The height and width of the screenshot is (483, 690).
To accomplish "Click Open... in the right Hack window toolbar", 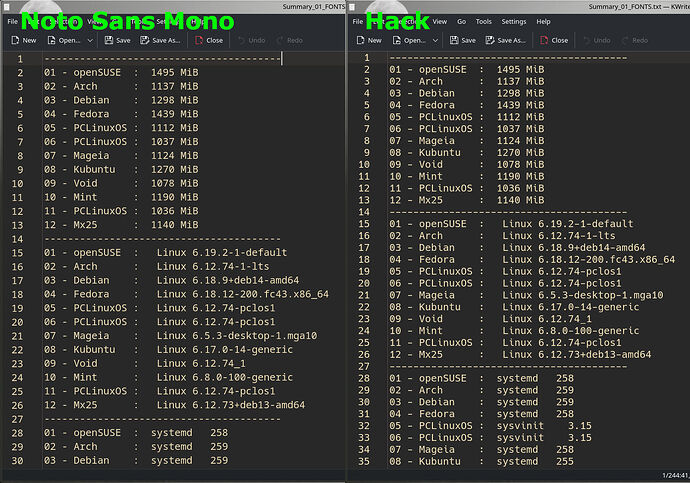I will coord(410,40).
